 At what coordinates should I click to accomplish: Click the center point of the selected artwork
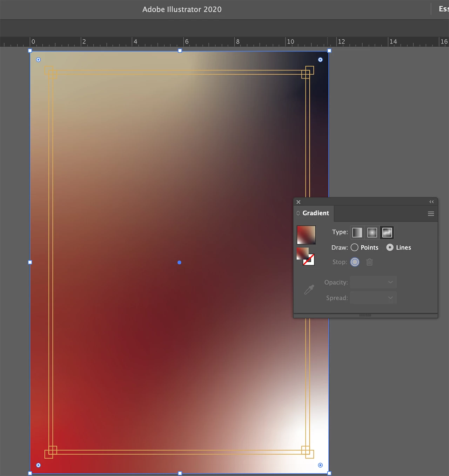pos(179,263)
